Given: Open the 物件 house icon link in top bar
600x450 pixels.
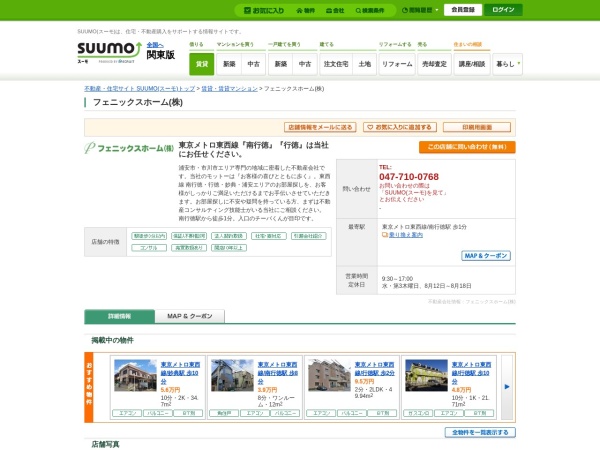Looking at the screenshot, I should tap(305, 10).
